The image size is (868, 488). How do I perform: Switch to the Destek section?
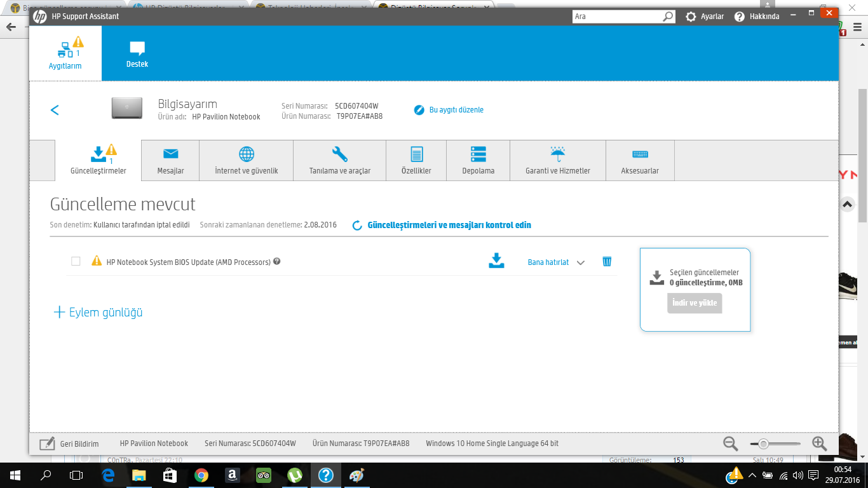point(137,53)
